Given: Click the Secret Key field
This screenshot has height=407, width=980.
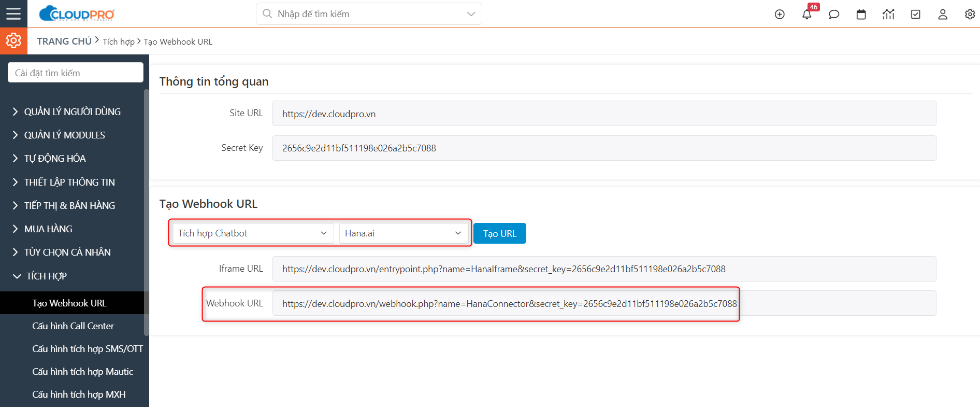Looking at the screenshot, I should 604,148.
